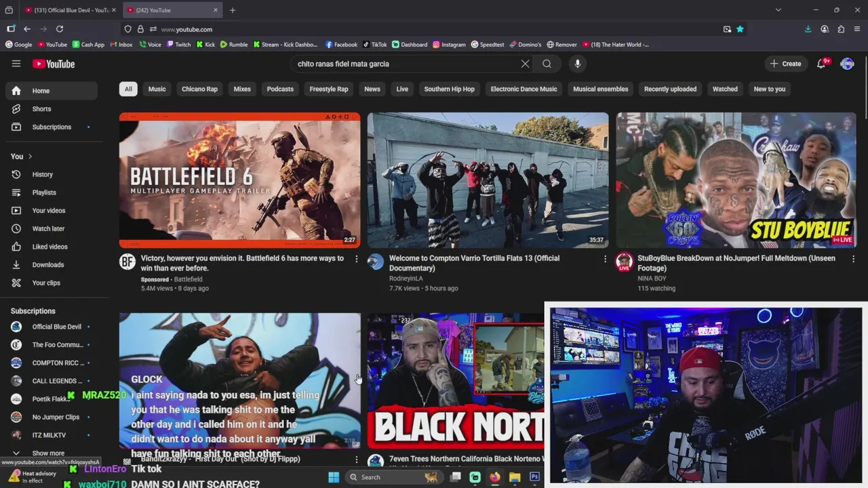Screen dimensions: 868x488
Task: Reload page with browser refresh icon
Action: 60,29
